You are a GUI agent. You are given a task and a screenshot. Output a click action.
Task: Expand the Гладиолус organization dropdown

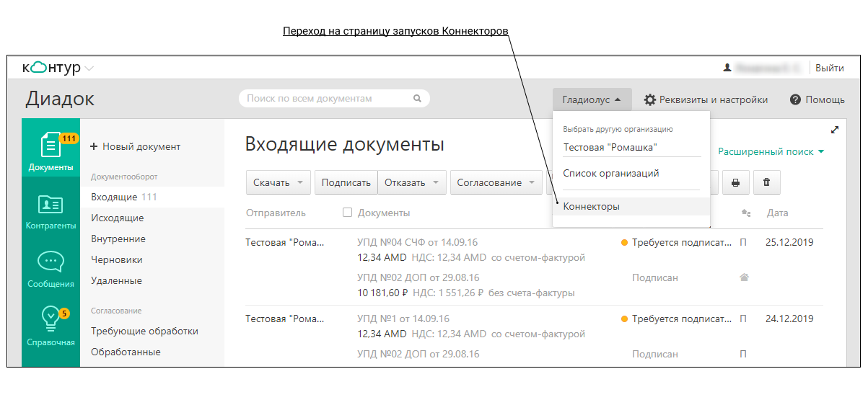pos(592,99)
